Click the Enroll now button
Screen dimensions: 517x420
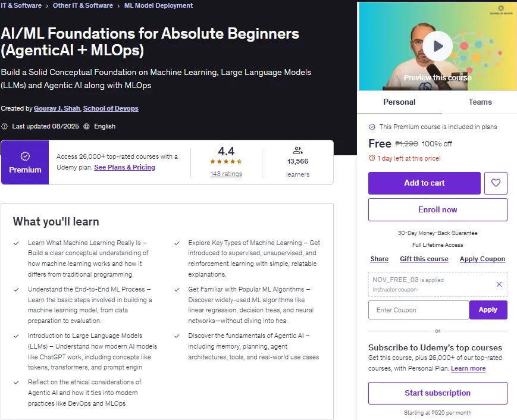[437, 209]
